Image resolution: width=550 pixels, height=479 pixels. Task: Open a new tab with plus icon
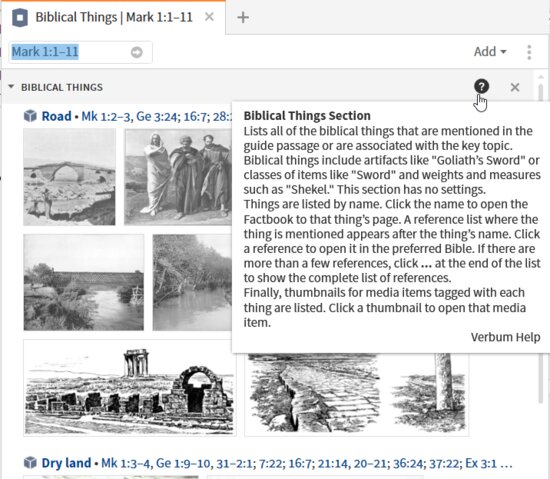point(243,17)
